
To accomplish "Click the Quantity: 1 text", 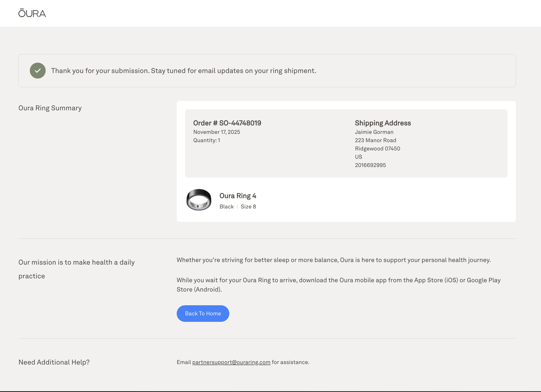I will (207, 140).
